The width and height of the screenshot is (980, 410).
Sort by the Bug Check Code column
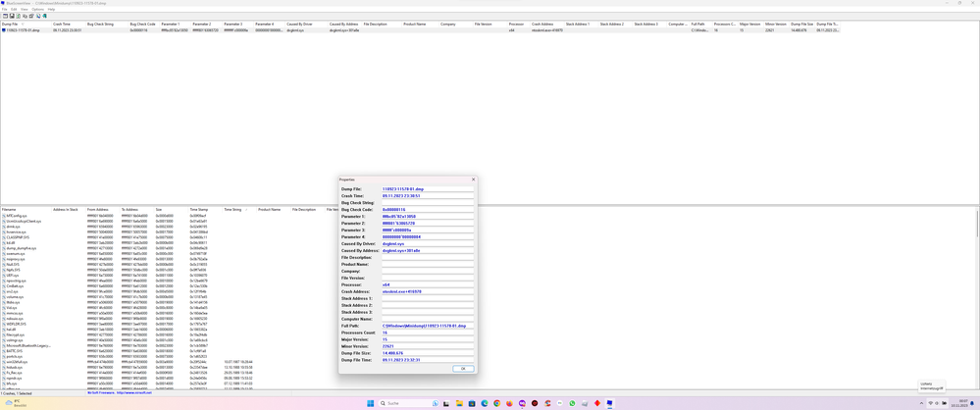pos(143,24)
